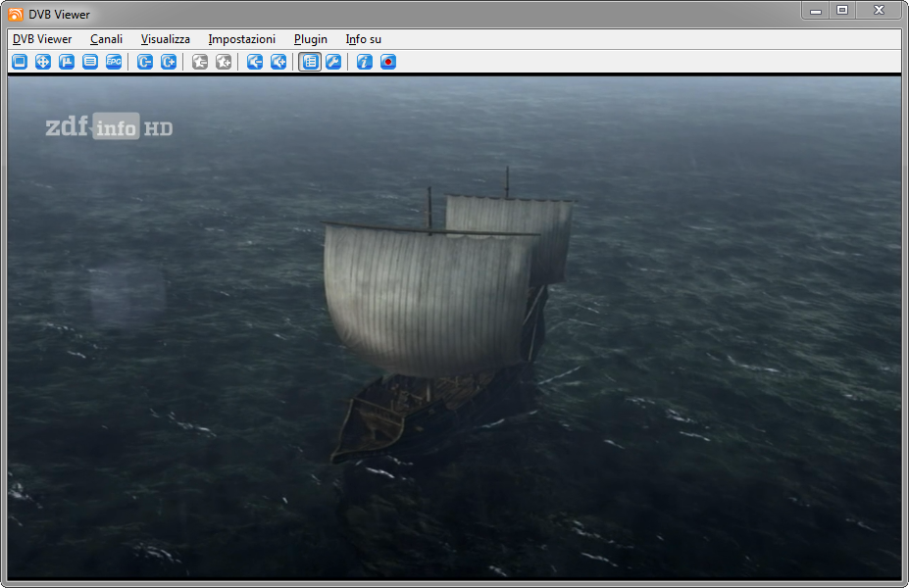Open the EPG program guide
The width and height of the screenshot is (909, 588).
(x=114, y=62)
